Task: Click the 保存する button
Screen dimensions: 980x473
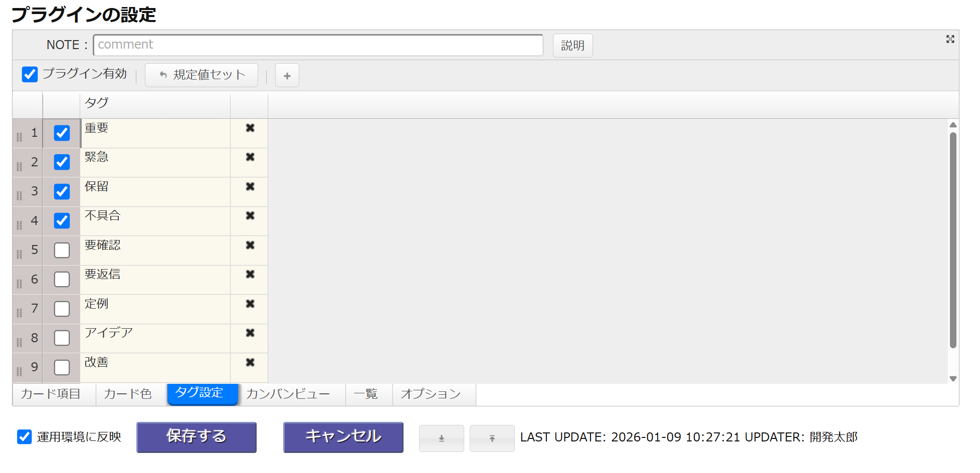Action: 197,437
